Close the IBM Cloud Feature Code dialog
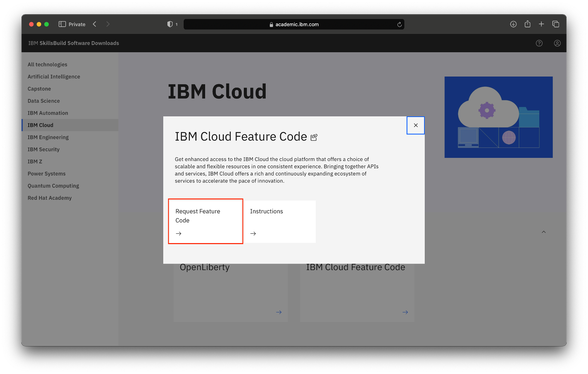This screenshot has width=588, height=374. coord(415,125)
